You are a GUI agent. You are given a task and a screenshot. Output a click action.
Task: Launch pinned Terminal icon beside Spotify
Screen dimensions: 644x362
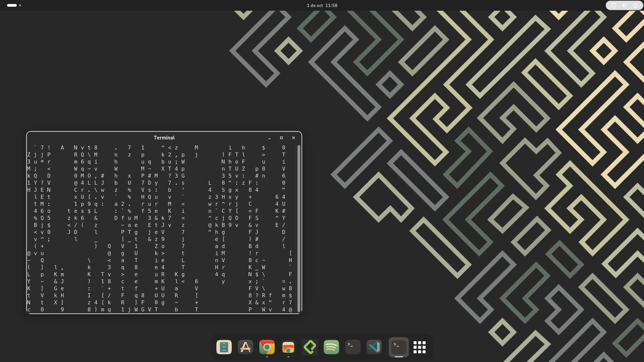point(353,347)
